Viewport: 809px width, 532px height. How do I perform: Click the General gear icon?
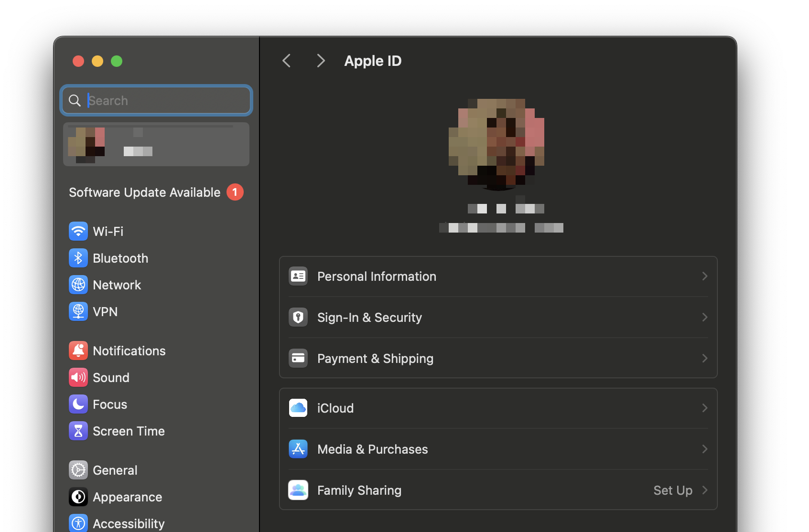coord(78,470)
